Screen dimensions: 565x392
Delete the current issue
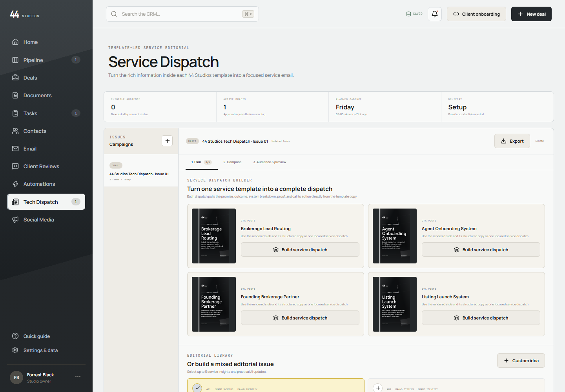(x=539, y=141)
